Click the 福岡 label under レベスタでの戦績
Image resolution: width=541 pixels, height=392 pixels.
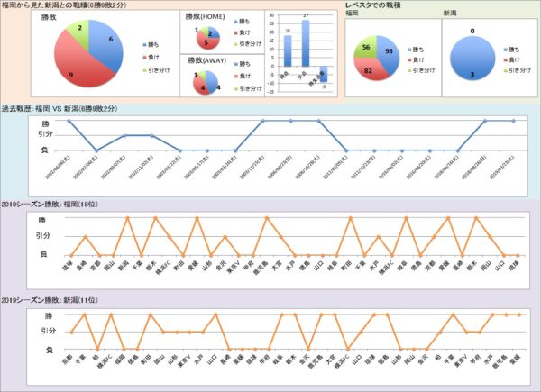tap(352, 14)
